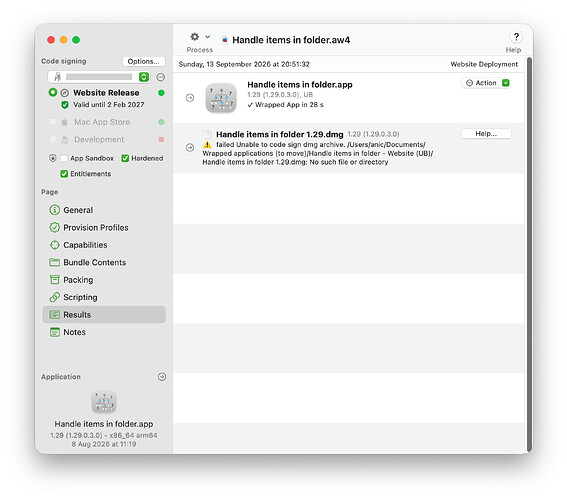The width and height of the screenshot is (567, 500).
Task: Click the Process gear icon
Action: (x=195, y=37)
